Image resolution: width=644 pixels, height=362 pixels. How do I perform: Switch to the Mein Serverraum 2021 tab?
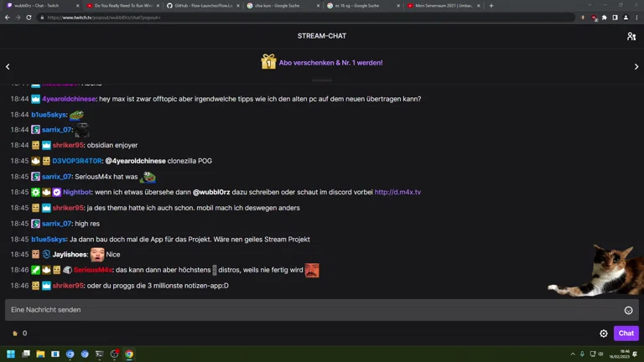click(x=440, y=6)
